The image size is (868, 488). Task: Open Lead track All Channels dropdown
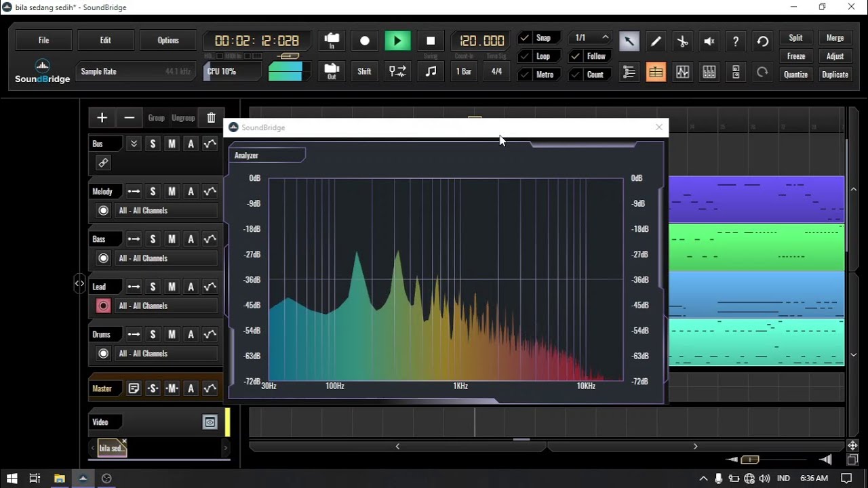tap(166, 306)
